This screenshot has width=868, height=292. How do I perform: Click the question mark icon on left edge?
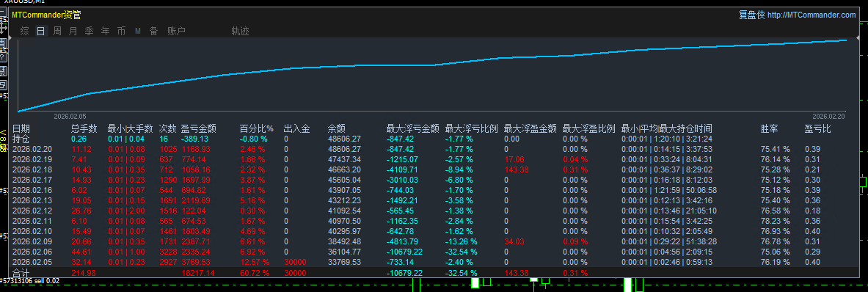point(4,57)
